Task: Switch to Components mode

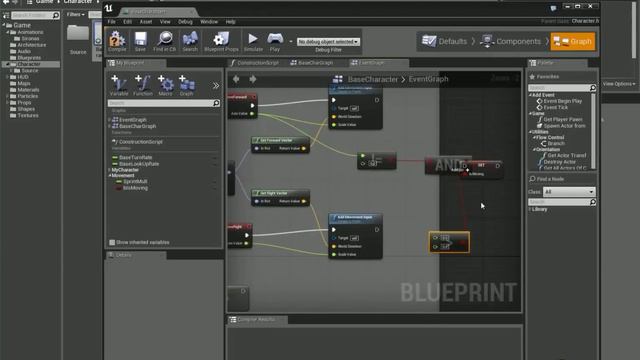Action: [x=510, y=41]
